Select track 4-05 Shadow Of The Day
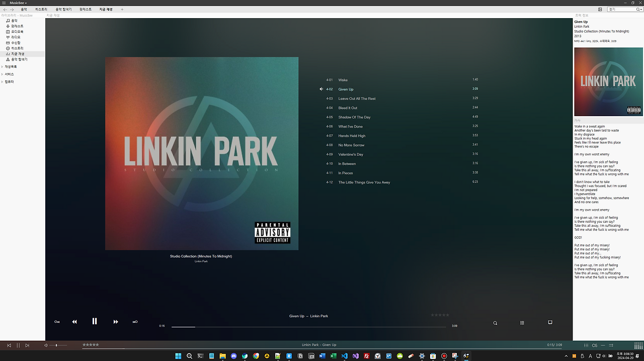 point(401,117)
